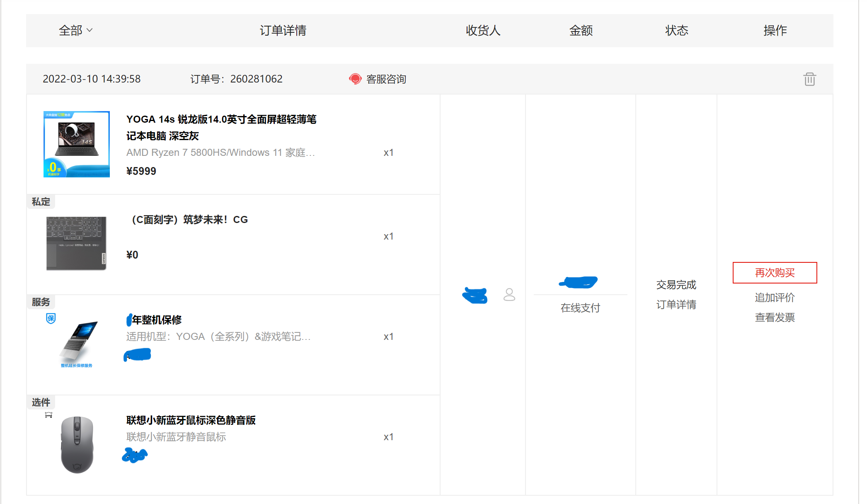Image resolution: width=867 pixels, height=504 pixels.
Task: Click the 金额 column header
Action: pyautogui.click(x=581, y=30)
